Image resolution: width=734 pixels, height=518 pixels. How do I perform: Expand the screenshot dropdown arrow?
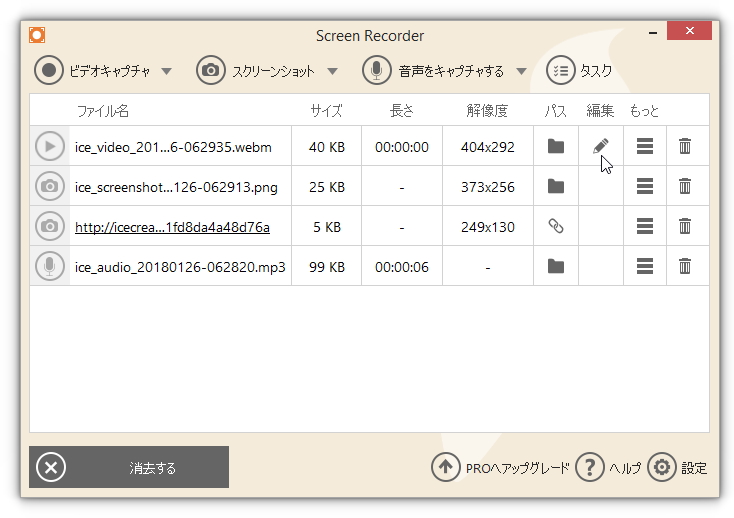coord(332,71)
